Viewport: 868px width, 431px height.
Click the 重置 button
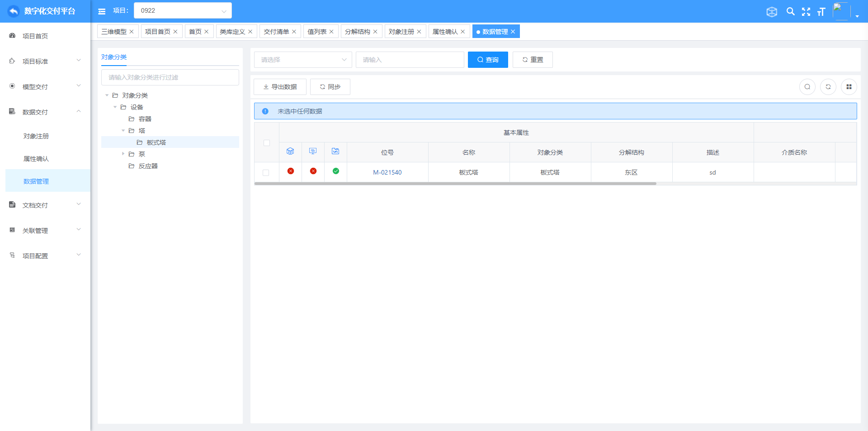533,60
